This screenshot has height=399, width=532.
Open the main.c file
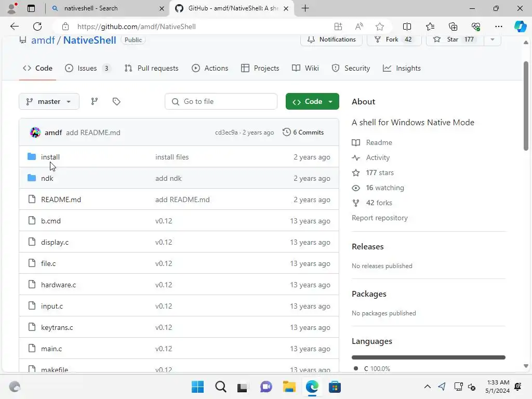point(51,349)
